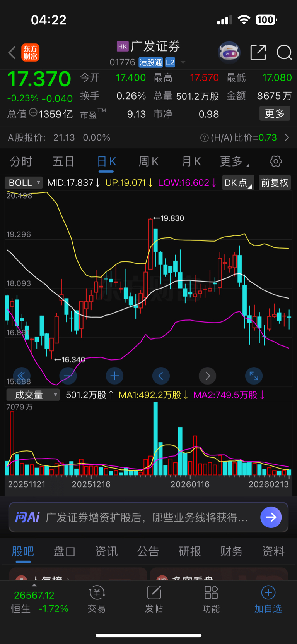Open 研报 research reports tab
This screenshot has height=644, width=297.
click(x=190, y=551)
